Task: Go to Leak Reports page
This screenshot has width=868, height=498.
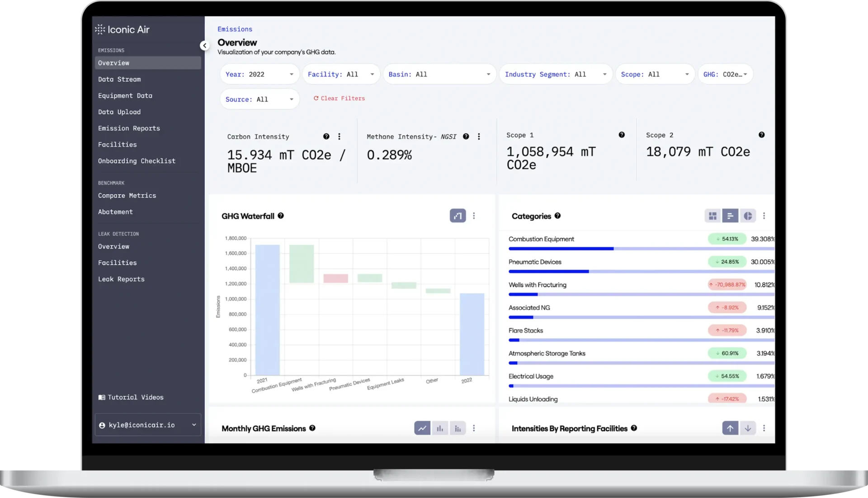Action: point(121,279)
